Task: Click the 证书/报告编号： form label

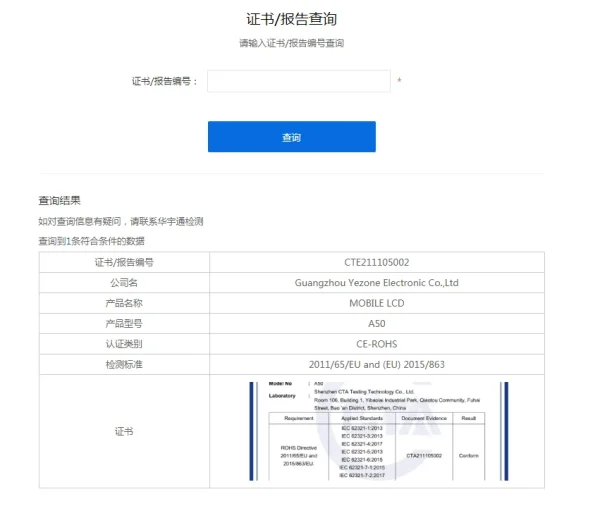Action: coord(165,81)
